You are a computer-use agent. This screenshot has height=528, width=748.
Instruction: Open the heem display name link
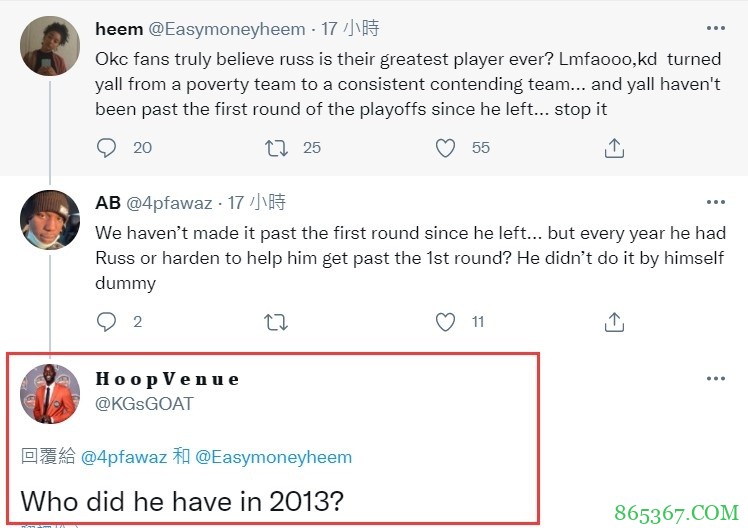click(119, 29)
